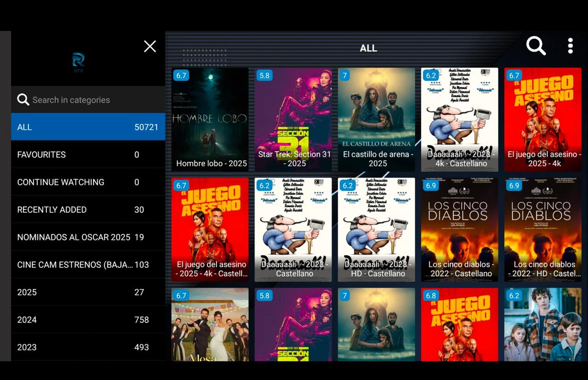
Task: Click the 6.7 rating badge on Hombre lobo
Action: point(181,75)
